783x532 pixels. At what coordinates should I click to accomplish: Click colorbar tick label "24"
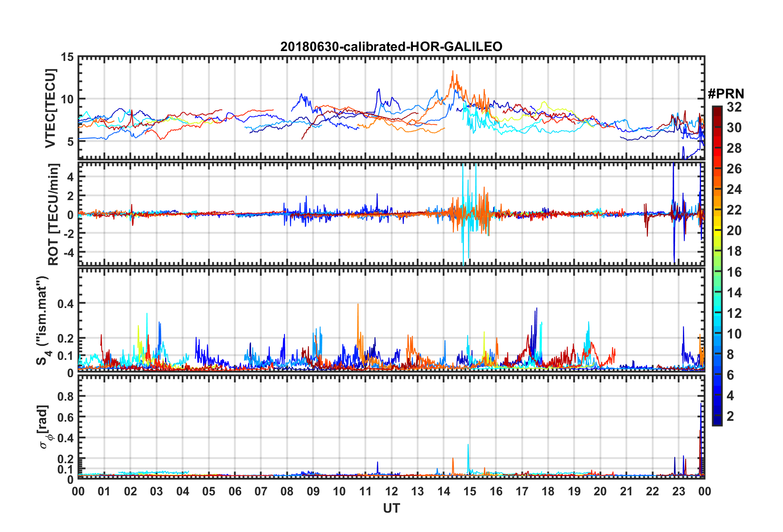point(734,189)
